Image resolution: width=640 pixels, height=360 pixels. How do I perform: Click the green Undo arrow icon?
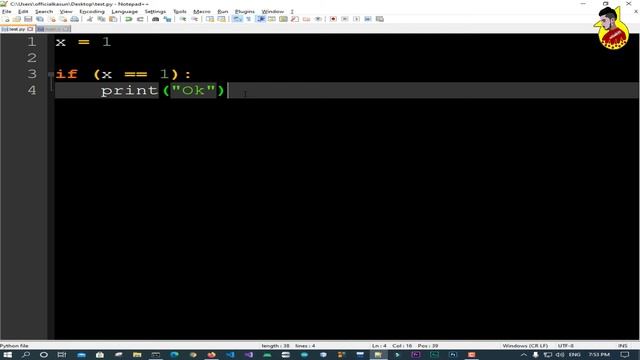point(129,19)
